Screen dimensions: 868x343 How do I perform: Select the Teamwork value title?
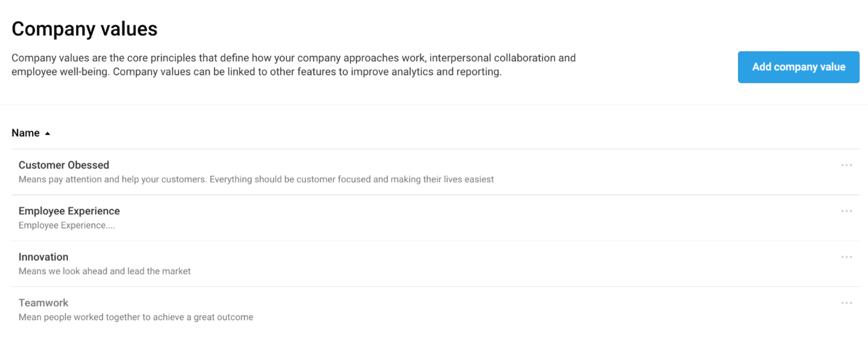tap(43, 303)
